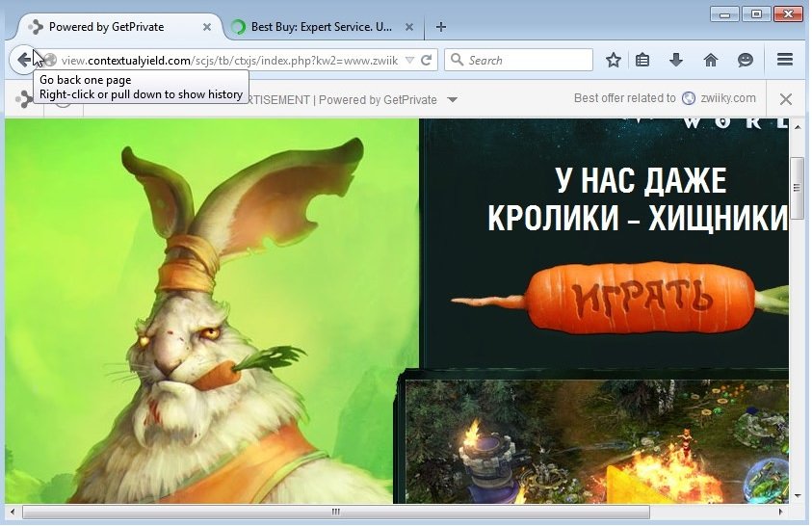Minimize the browser window
The height and width of the screenshot is (526, 812).
[724, 14]
